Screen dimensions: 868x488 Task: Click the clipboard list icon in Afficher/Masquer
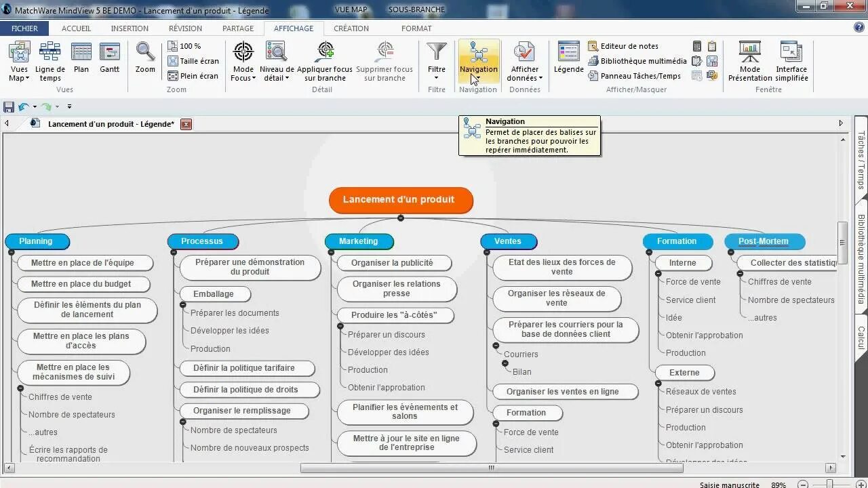(712, 46)
